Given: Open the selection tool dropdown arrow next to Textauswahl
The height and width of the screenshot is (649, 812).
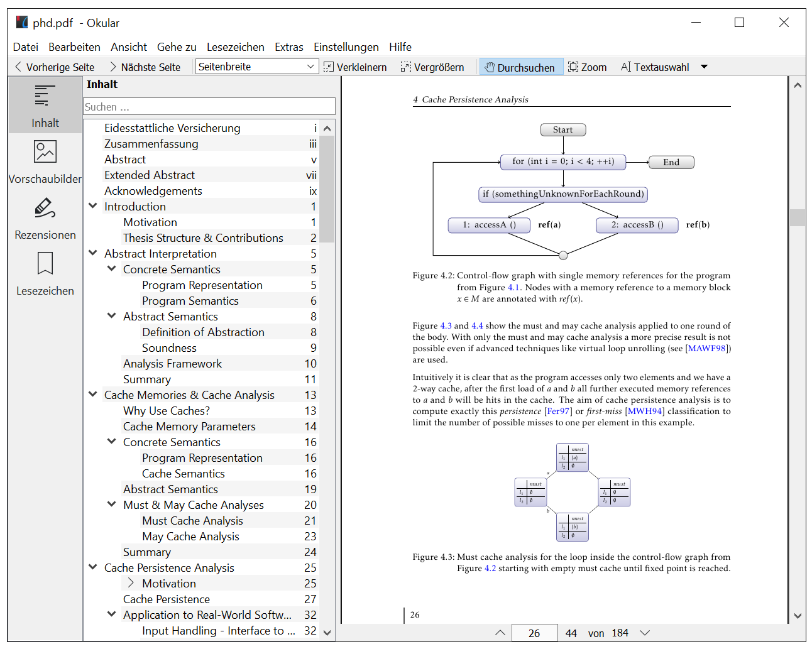Looking at the screenshot, I should point(704,67).
